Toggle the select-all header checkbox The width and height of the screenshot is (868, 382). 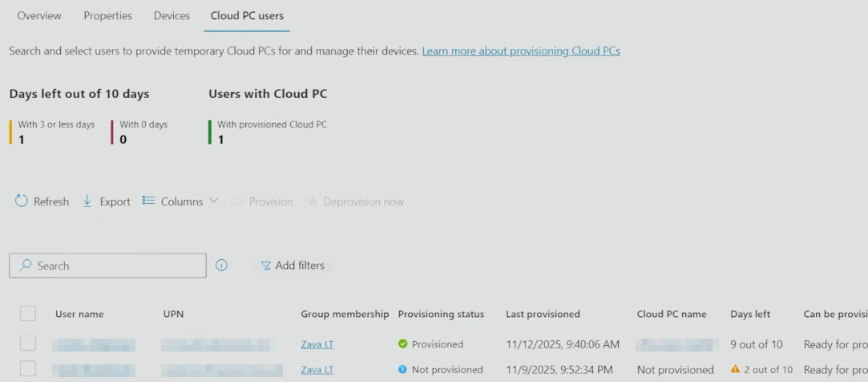click(28, 314)
